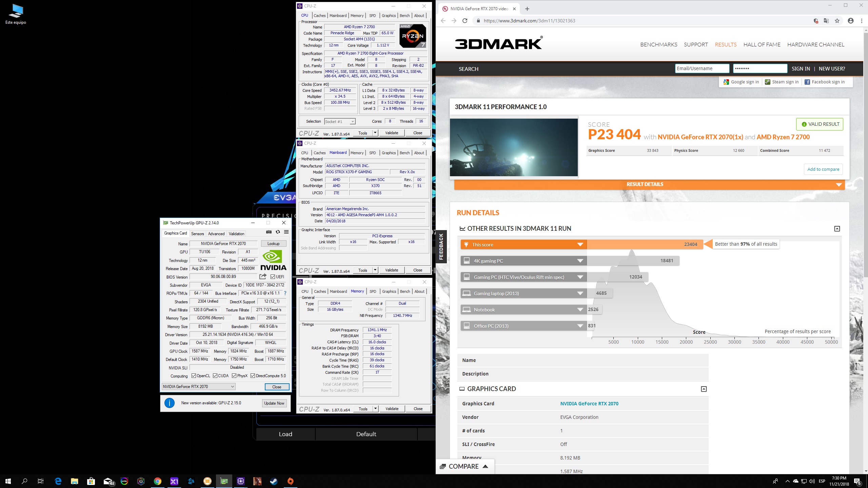Click the Email/Username input field

(x=702, y=68)
